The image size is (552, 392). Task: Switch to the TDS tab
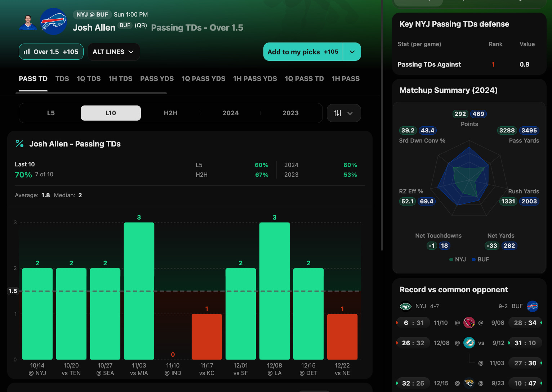(x=62, y=78)
